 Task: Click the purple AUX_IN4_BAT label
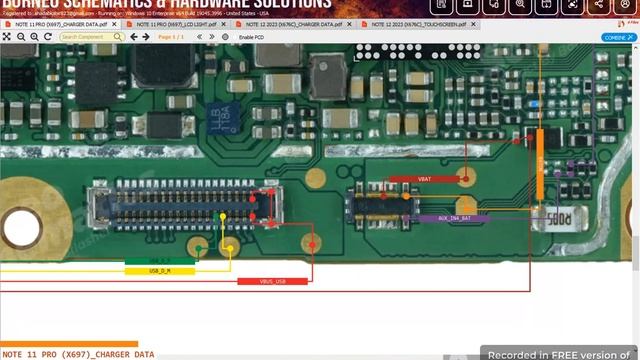point(454,218)
